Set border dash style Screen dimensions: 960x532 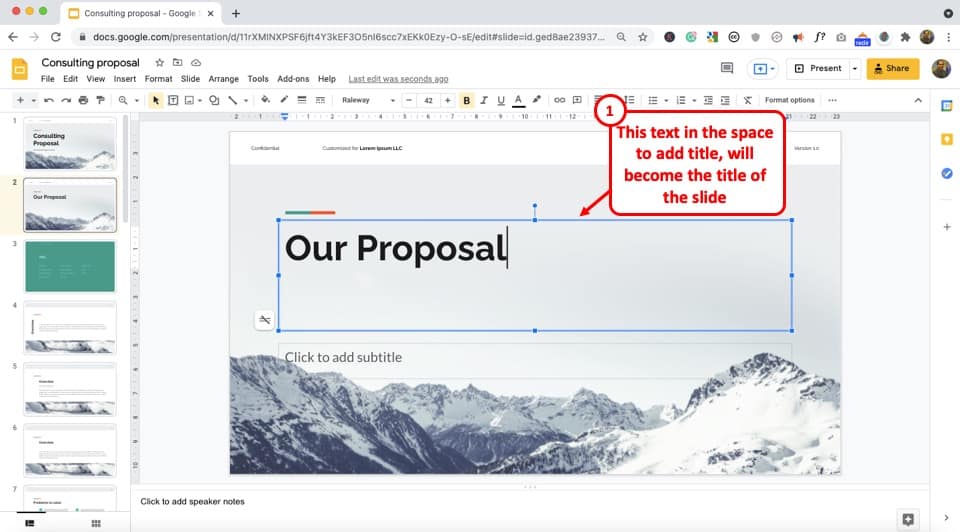tap(320, 100)
